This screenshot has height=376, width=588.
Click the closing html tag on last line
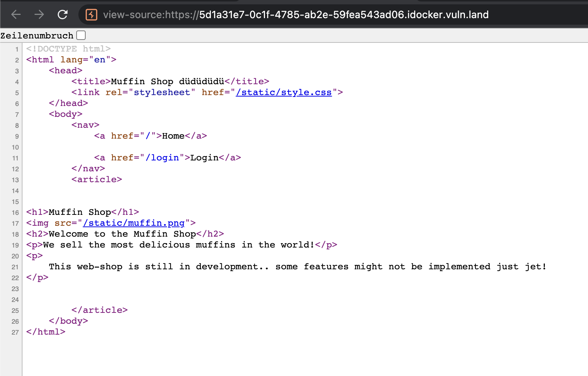tap(46, 332)
